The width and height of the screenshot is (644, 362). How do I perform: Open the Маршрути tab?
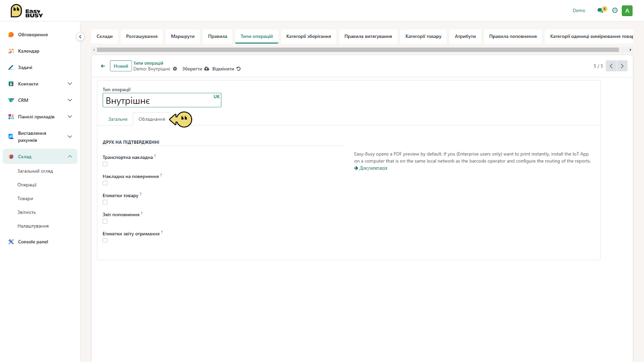click(183, 36)
